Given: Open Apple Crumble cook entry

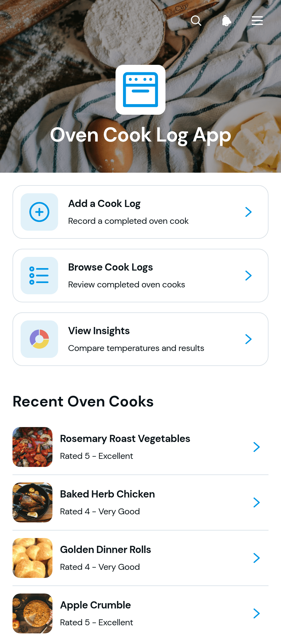Looking at the screenshot, I should click(140, 613).
